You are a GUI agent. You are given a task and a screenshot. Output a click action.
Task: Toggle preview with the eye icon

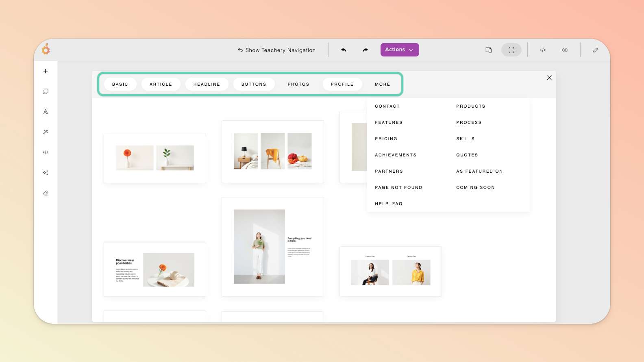pos(565,50)
